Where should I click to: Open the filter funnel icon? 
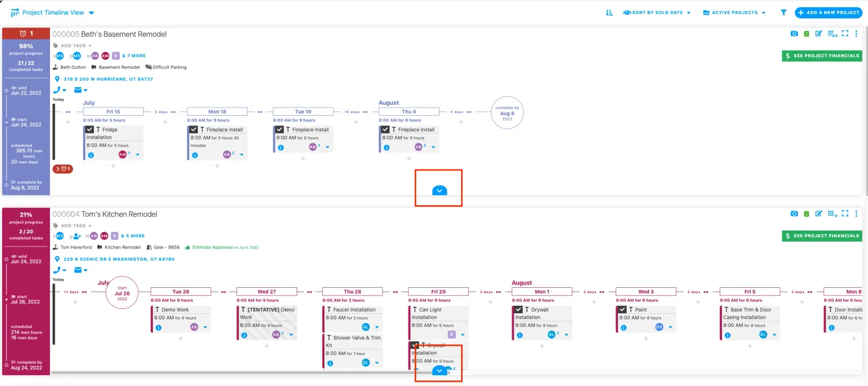click(783, 12)
